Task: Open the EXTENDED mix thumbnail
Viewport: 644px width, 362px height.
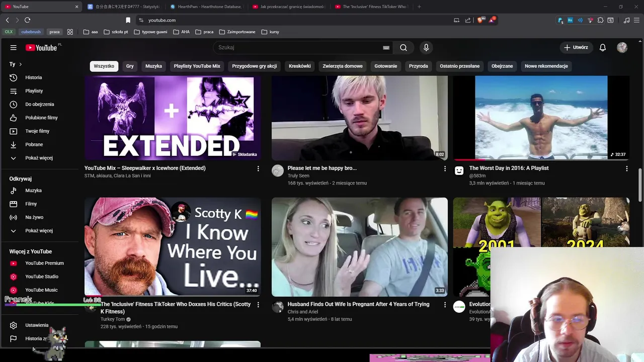Action: coord(173,118)
